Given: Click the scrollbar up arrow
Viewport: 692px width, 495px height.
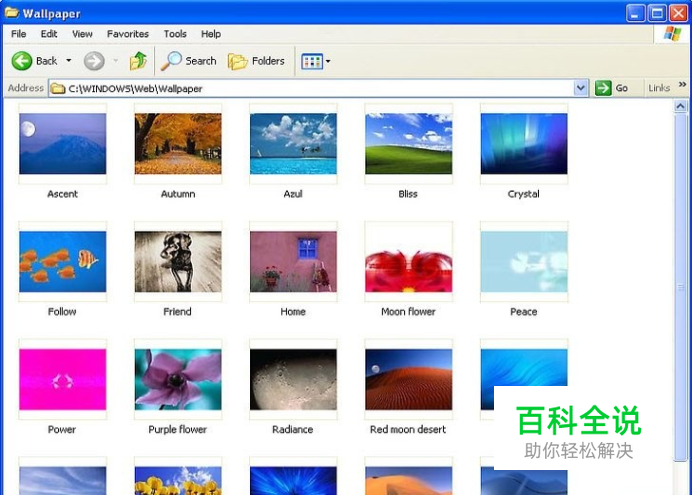Looking at the screenshot, I should (x=681, y=106).
